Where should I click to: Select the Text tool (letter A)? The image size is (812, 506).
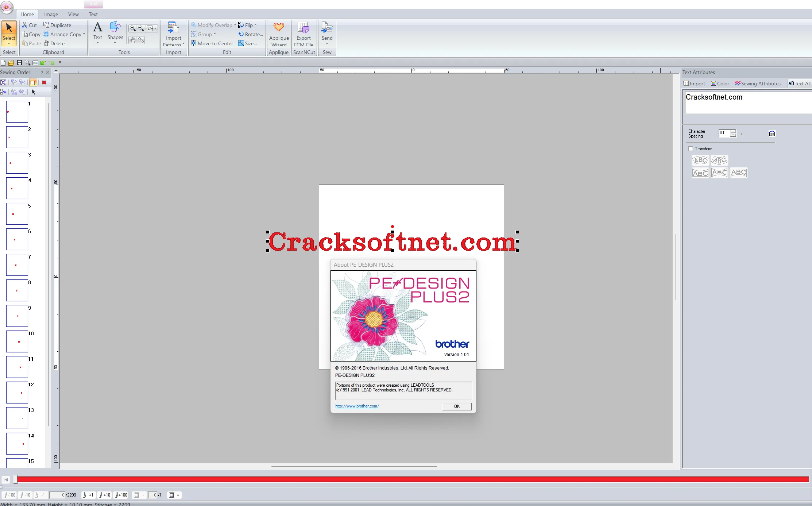(x=97, y=31)
